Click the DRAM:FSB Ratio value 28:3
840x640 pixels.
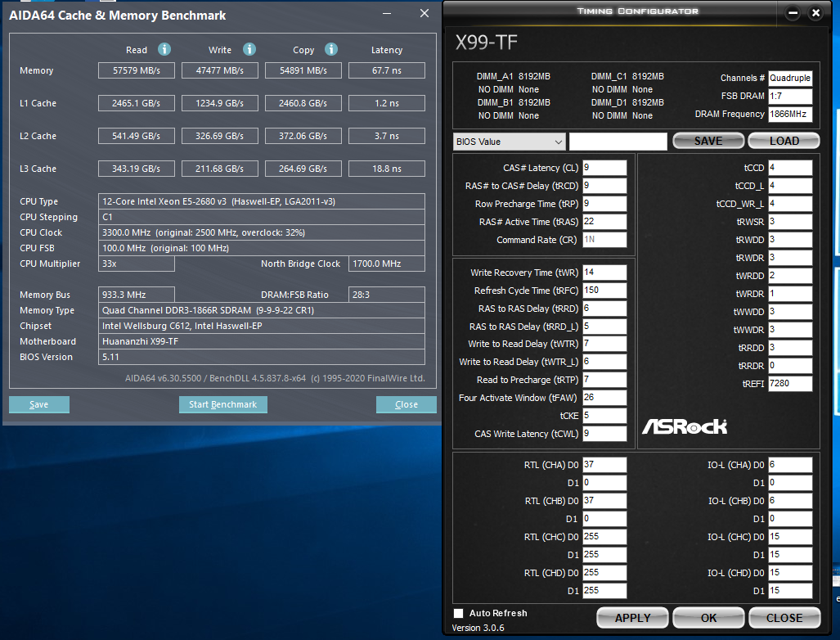386,295
